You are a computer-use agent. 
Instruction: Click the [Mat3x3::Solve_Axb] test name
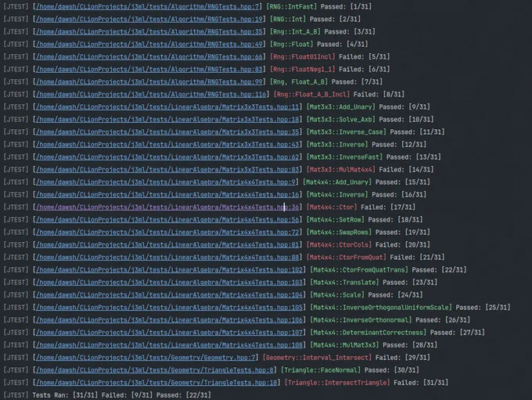[x=341, y=120]
